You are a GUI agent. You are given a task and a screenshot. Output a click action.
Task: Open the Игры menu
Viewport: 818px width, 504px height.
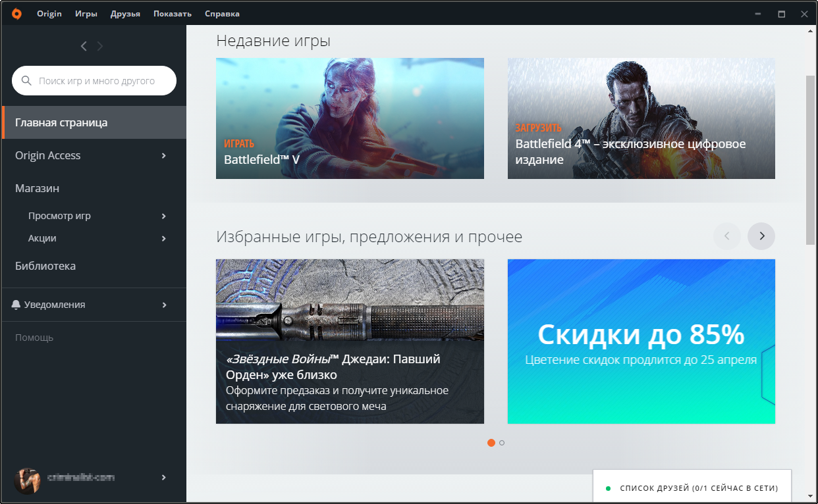86,14
